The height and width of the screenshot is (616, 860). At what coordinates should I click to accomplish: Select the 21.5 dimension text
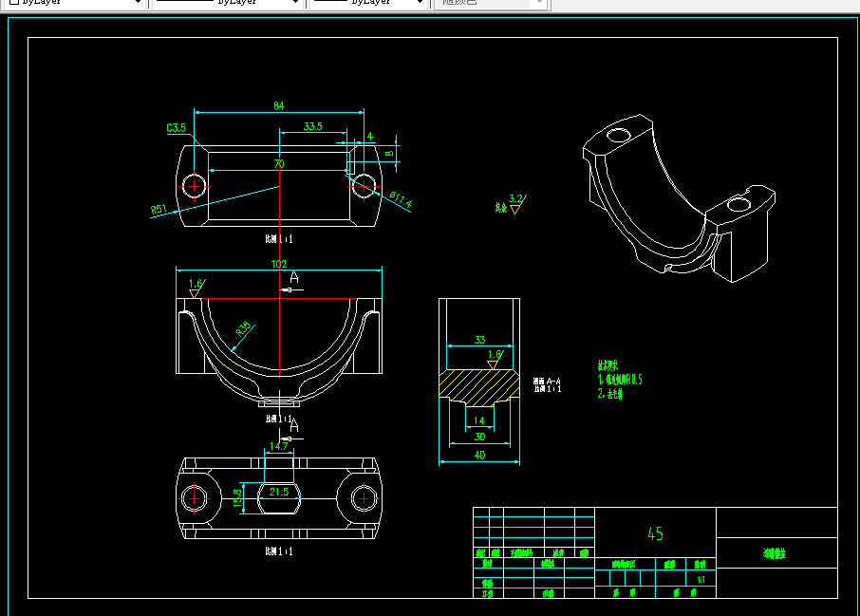[279, 492]
